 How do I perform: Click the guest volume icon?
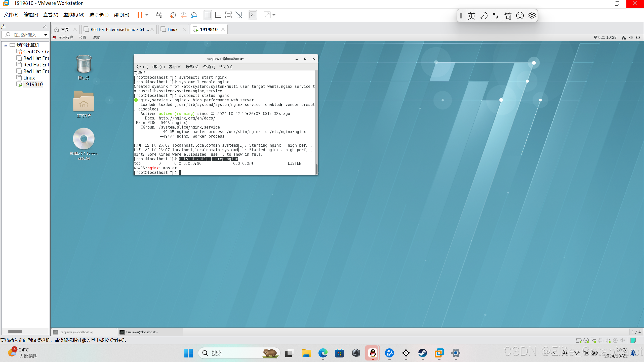631,37
